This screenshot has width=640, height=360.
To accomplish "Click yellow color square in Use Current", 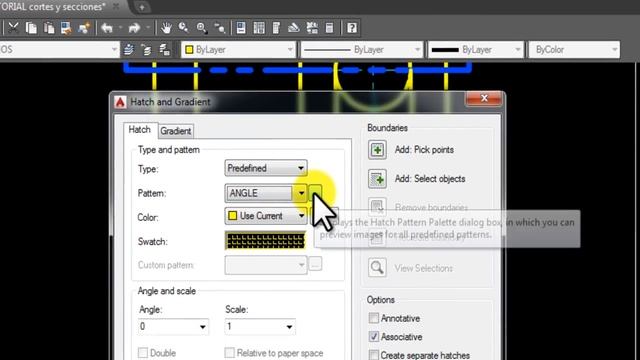I will (x=233, y=216).
